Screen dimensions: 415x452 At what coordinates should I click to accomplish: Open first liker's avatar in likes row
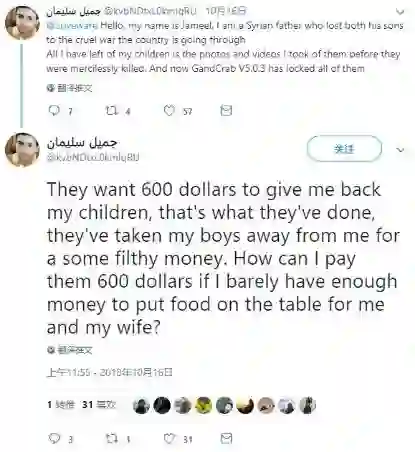pyautogui.click(x=141, y=406)
